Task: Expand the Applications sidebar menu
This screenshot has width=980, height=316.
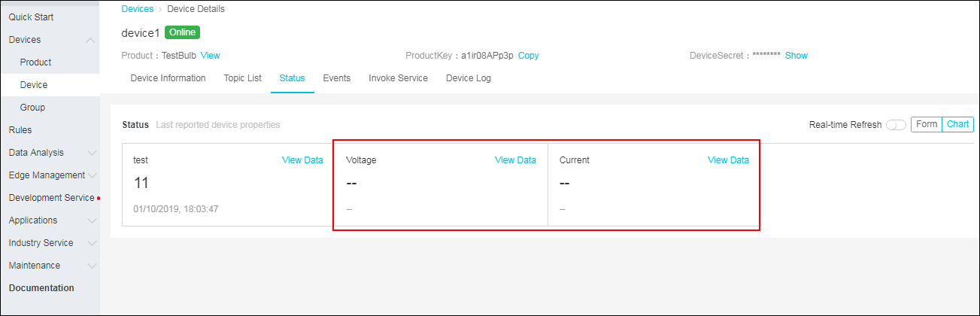Action: point(50,220)
